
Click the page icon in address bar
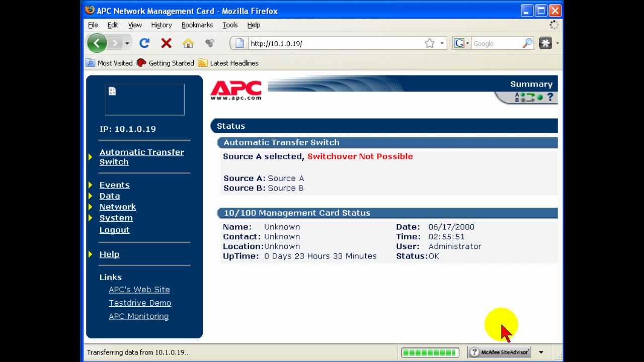coord(239,43)
